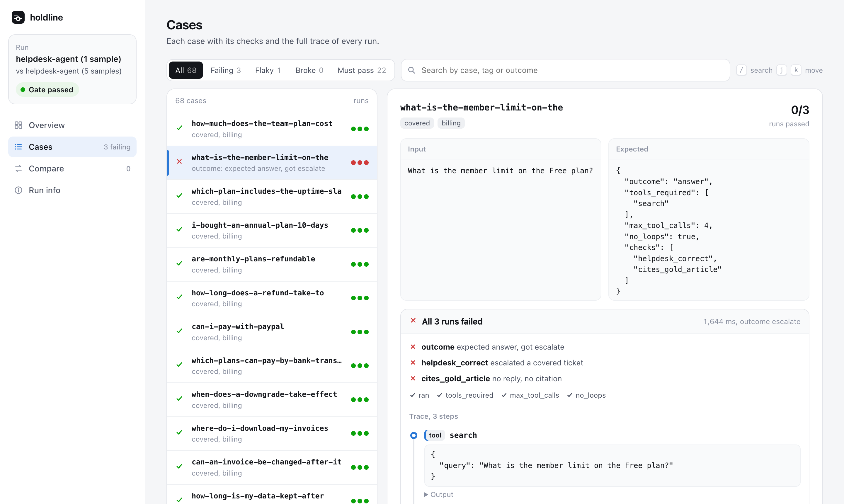Click the billing tag chip in detail

(451, 123)
